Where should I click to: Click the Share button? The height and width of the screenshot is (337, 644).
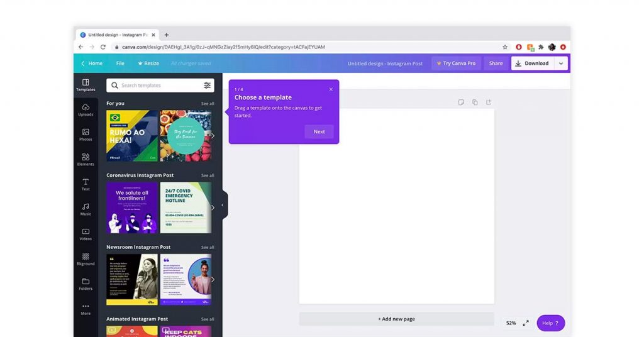click(496, 64)
